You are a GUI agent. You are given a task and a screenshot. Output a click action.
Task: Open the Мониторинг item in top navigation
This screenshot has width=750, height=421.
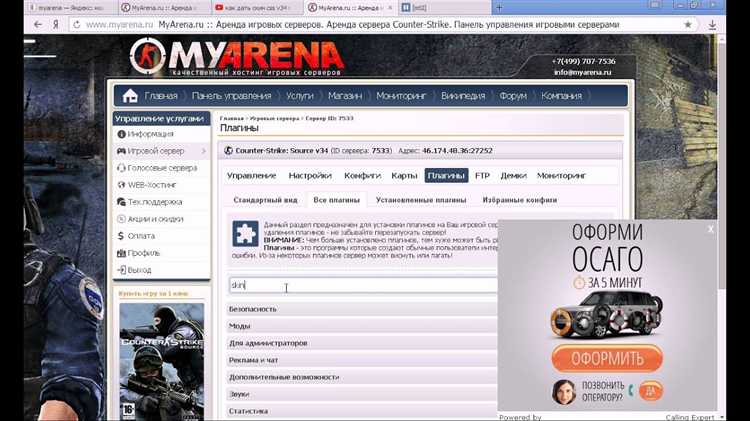401,96
